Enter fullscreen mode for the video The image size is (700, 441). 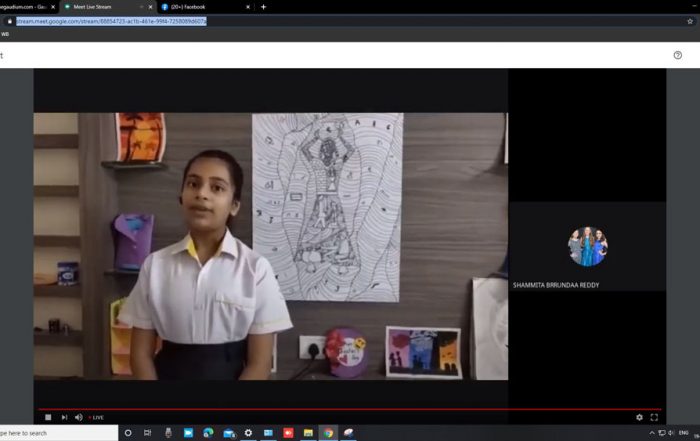point(655,417)
